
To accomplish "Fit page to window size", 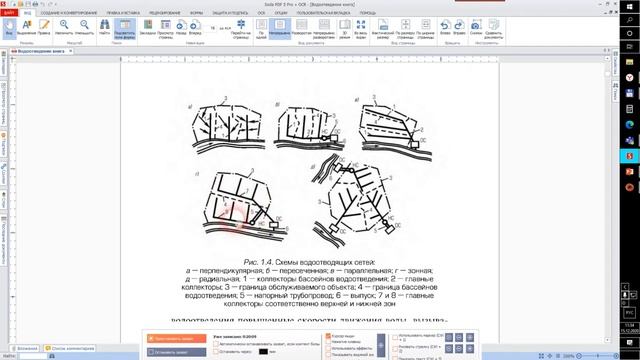I will click(405, 29).
